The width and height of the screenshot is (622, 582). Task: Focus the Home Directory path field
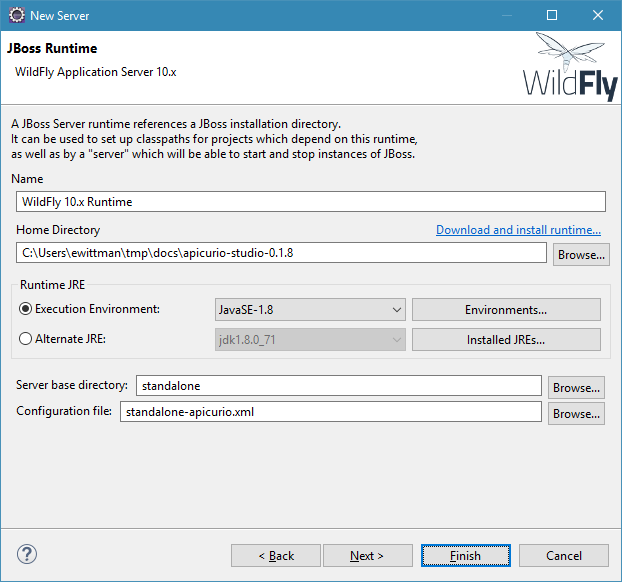tap(281, 253)
